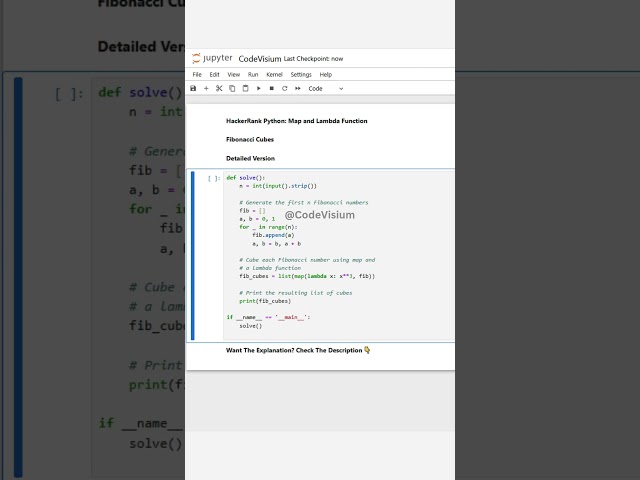
Task: Open the Help menu
Action: click(326, 74)
